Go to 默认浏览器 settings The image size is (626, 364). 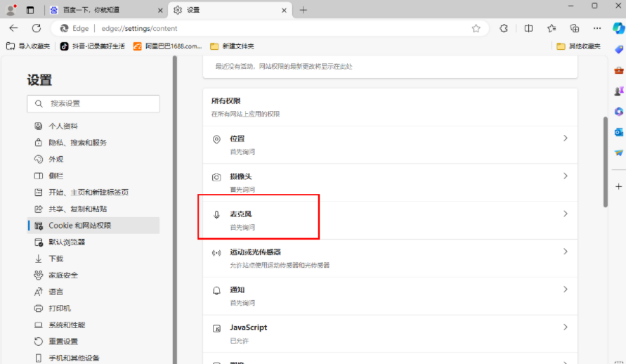pyautogui.click(x=93, y=242)
